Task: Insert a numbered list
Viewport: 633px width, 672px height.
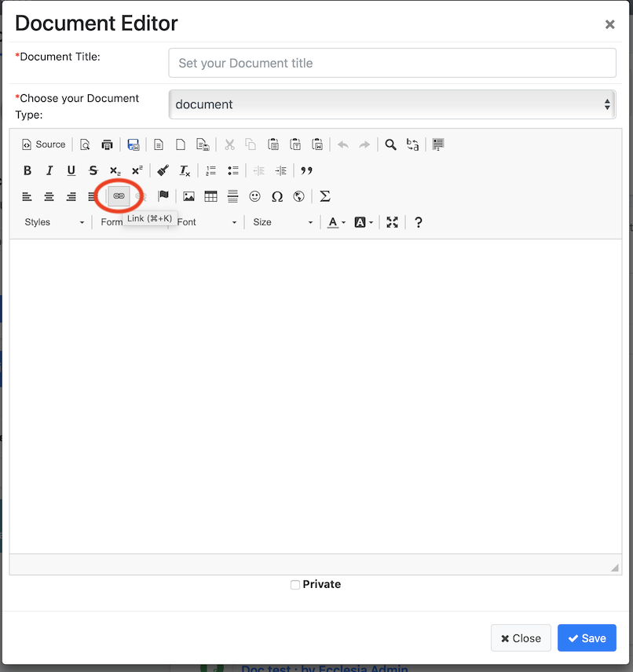Action: point(211,170)
